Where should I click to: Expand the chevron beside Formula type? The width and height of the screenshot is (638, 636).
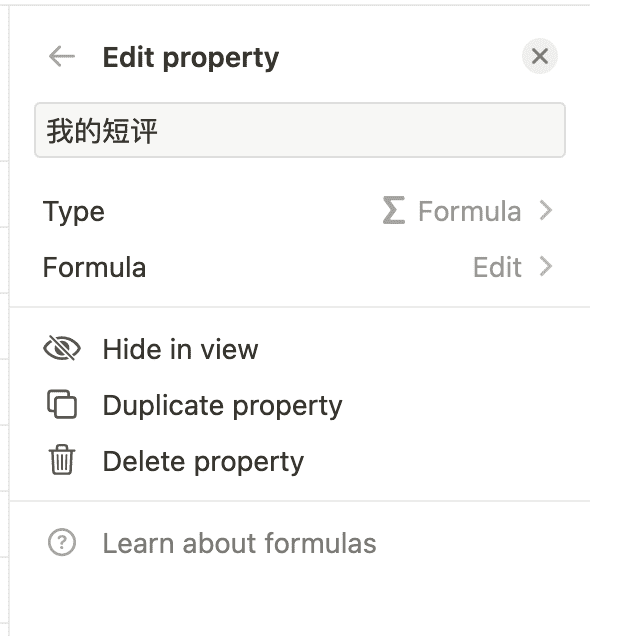click(546, 211)
